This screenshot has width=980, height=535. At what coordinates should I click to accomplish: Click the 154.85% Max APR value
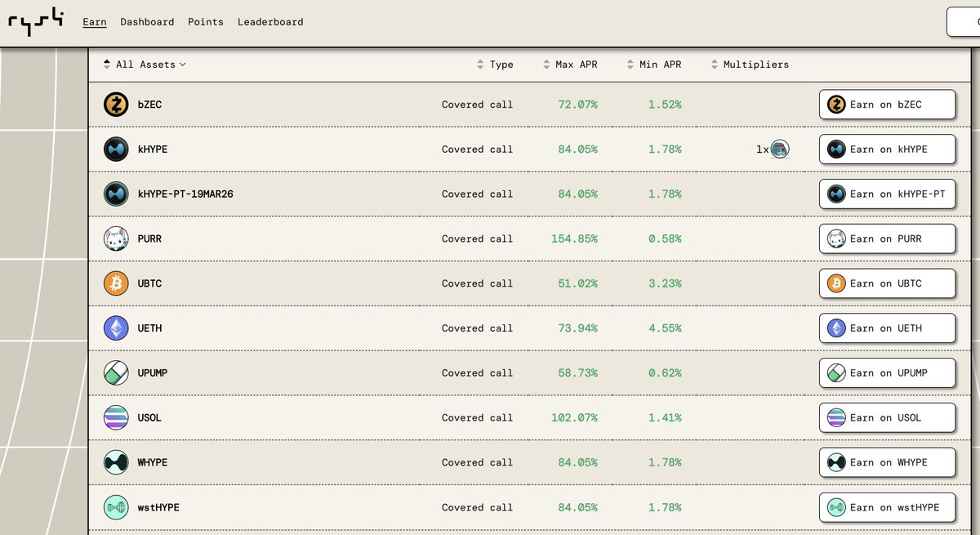tap(574, 239)
